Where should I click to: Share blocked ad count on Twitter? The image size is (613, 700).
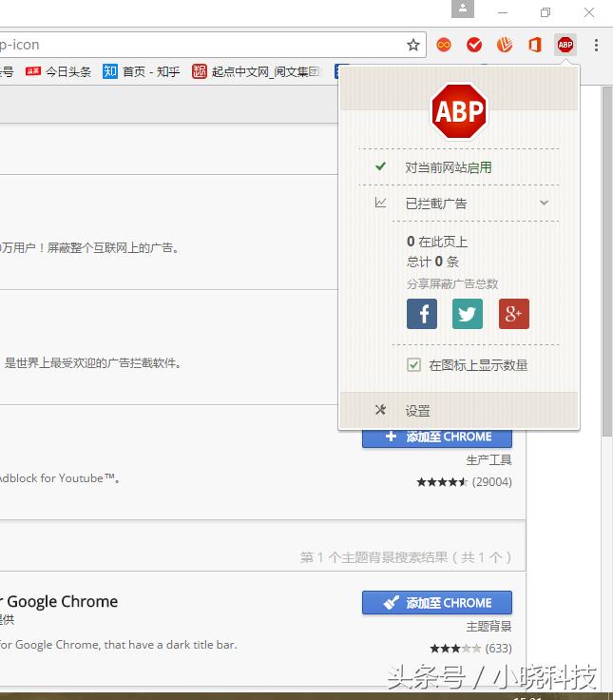pos(468,314)
